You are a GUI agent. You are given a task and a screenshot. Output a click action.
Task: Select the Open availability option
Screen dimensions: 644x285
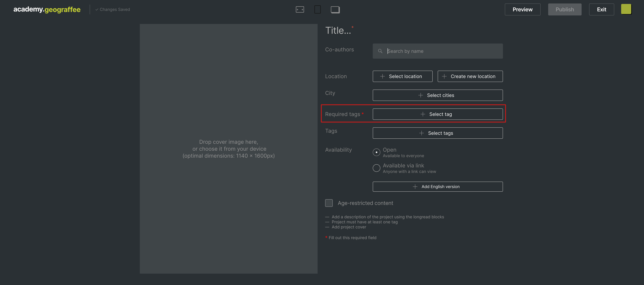pyautogui.click(x=376, y=152)
